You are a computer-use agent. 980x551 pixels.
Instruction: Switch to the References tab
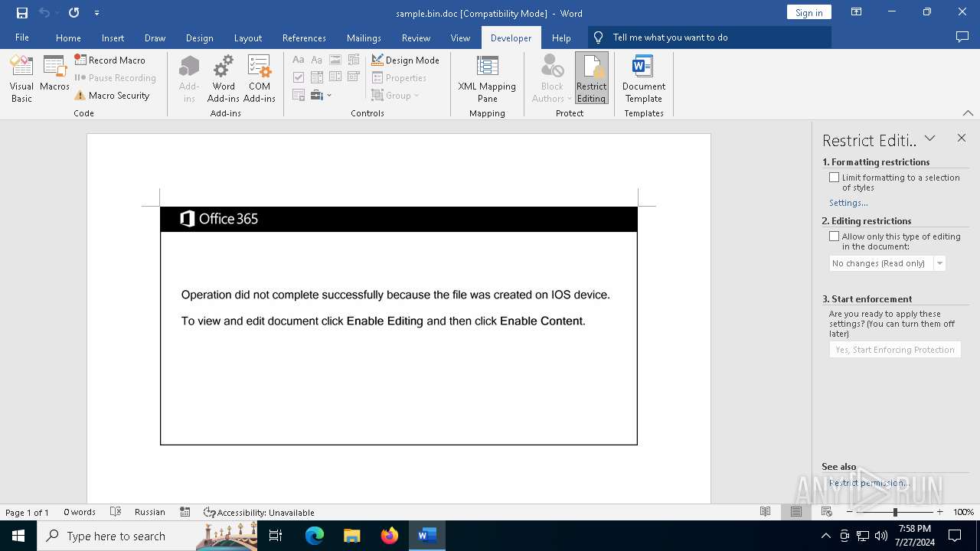[304, 37]
